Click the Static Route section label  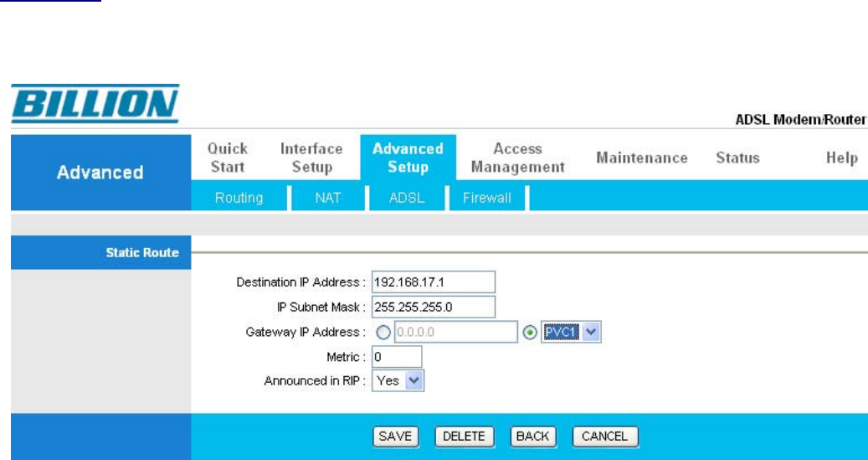pyautogui.click(x=142, y=253)
